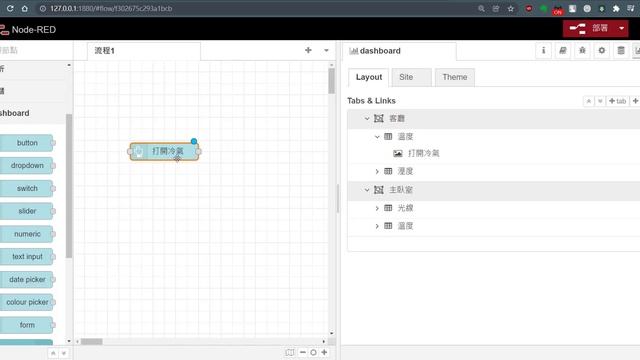Viewport: 640px width, 360px height.
Task: Click the 光線 group table icon
Action: point(388,208)
